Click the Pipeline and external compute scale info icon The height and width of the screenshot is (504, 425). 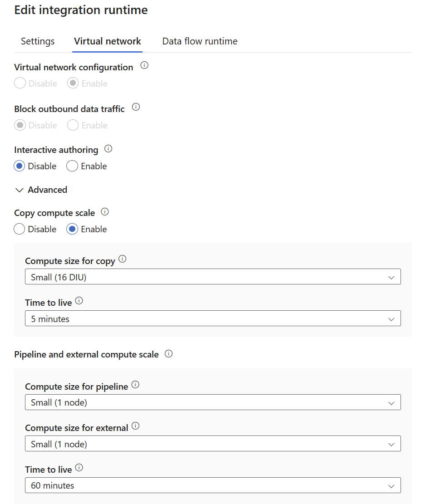(x=168, y=353)
